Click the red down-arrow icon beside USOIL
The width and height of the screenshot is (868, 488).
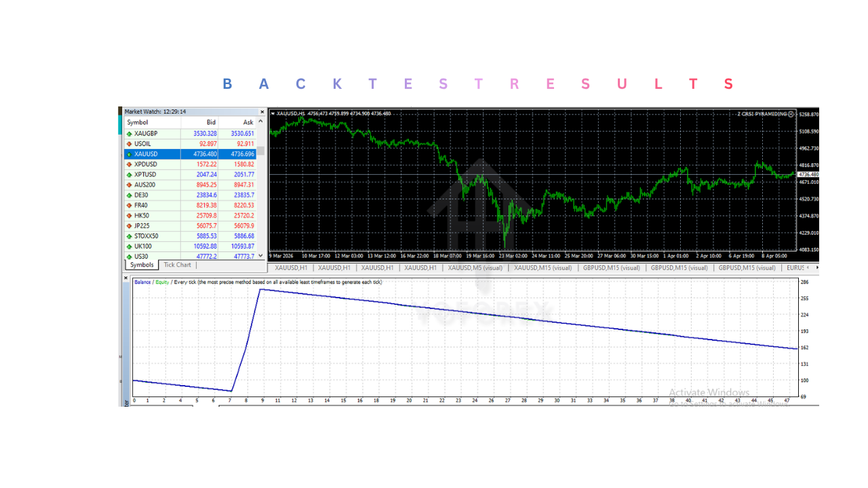tap(129, 144)
